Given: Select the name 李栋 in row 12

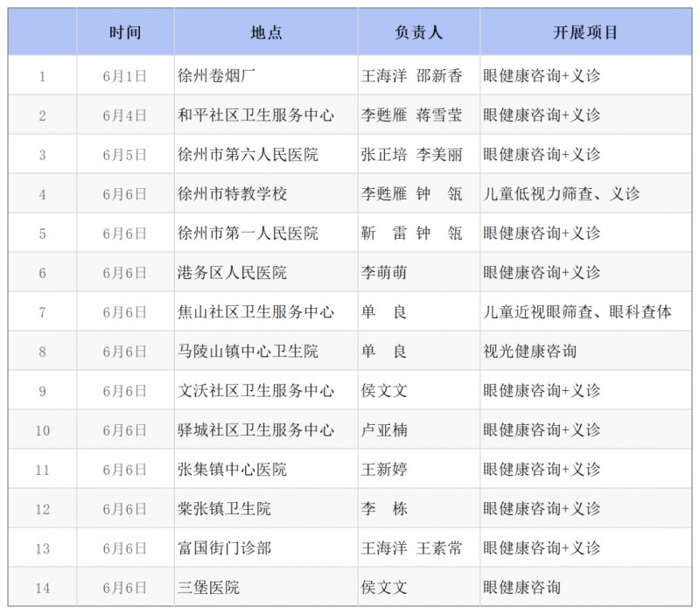Looking at the screenshot, I should click(x=384, y=508).
